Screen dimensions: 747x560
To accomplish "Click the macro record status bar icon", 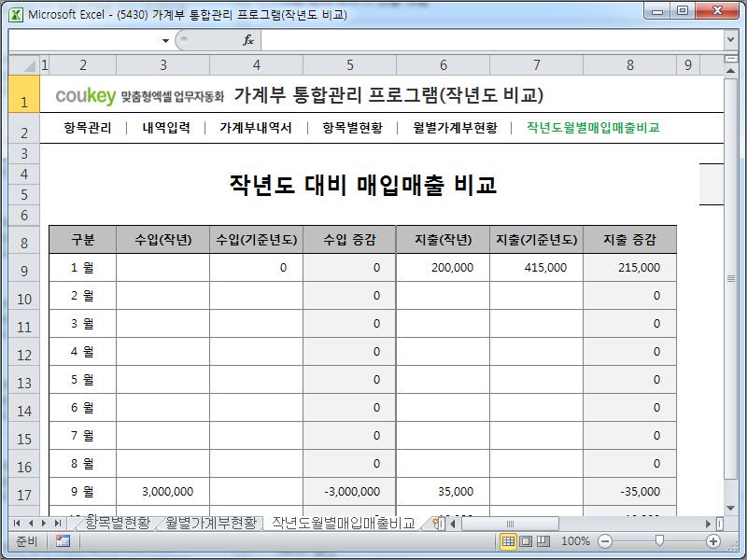I will 63,541.
